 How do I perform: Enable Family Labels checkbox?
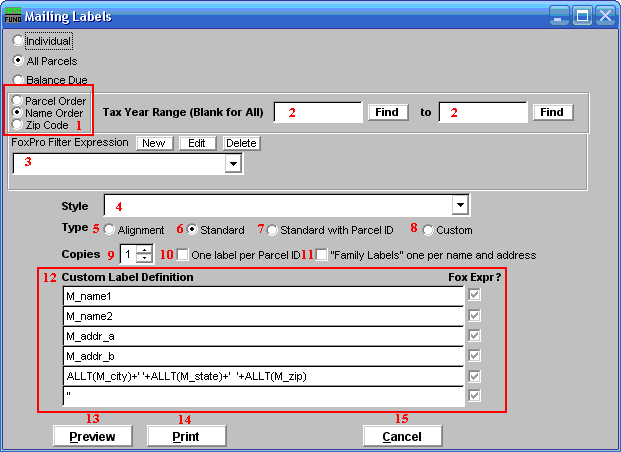[x=322, y=255]
